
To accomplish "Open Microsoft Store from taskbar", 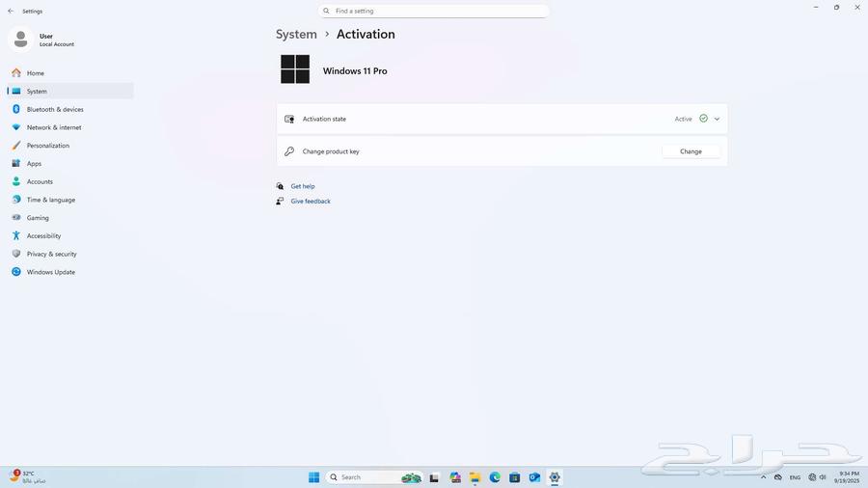I will (x=515, y=477).
